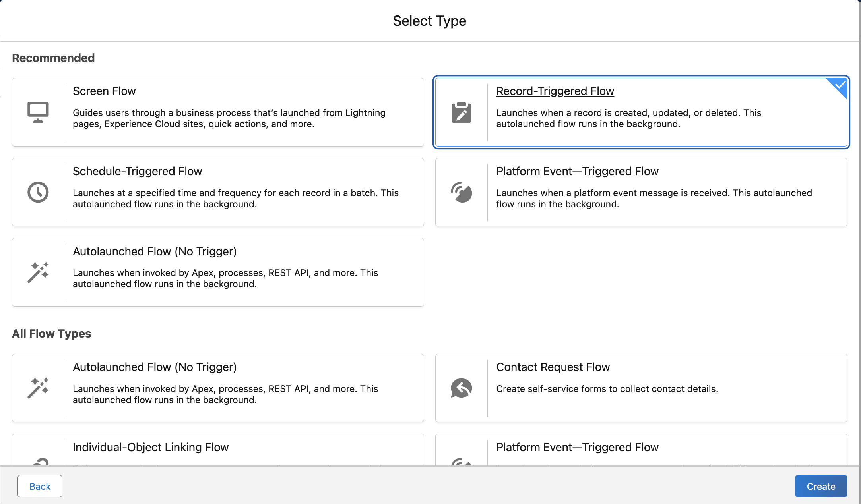Click the Schedule-Triggered Flow clock icon
Image resolution: width=861 pixels, height=504 pixels.
38,192
